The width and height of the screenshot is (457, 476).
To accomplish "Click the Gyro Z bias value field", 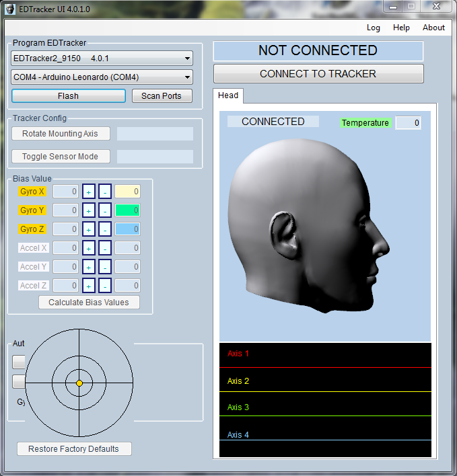I will tap(66, 229).
